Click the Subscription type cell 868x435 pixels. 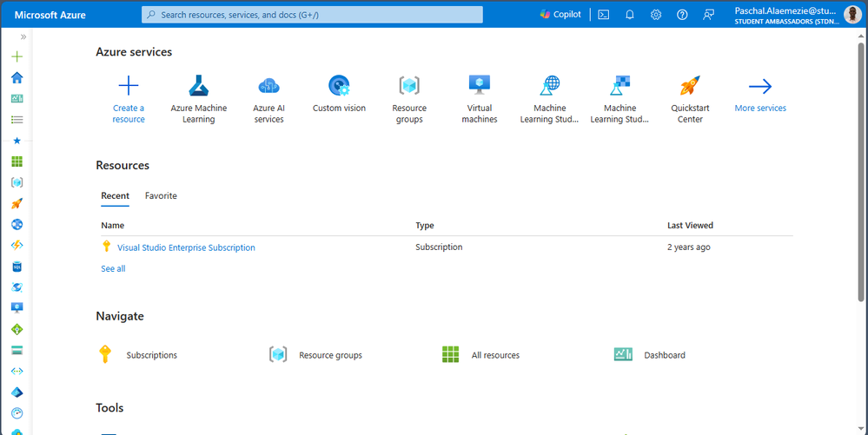(439, 247)
